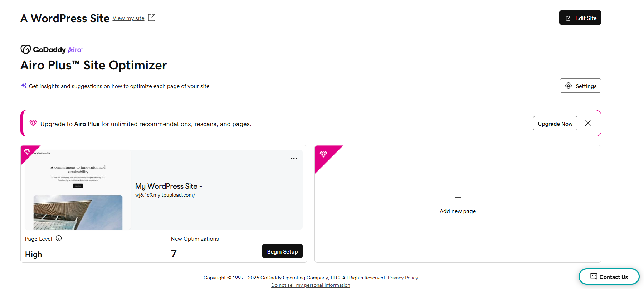Click the plus icon to add a page
Screen dimensions: 644x289
(458, 198)
